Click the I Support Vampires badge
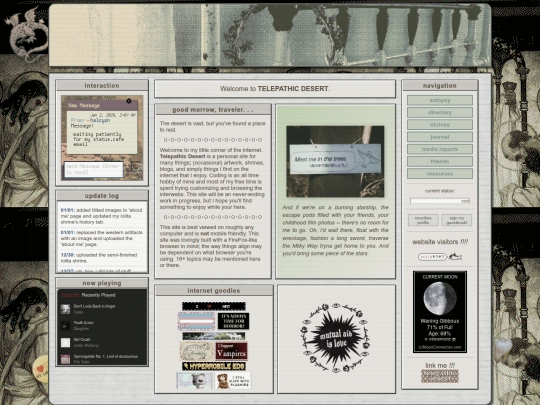The width and height of the screenshot is (540, 405). coord(231,351)
